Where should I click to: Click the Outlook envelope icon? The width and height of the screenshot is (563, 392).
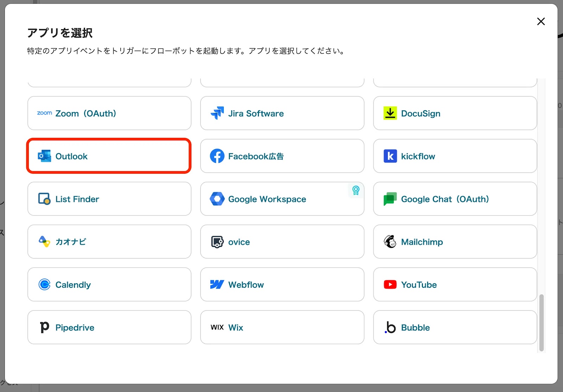tap(44, 156)
